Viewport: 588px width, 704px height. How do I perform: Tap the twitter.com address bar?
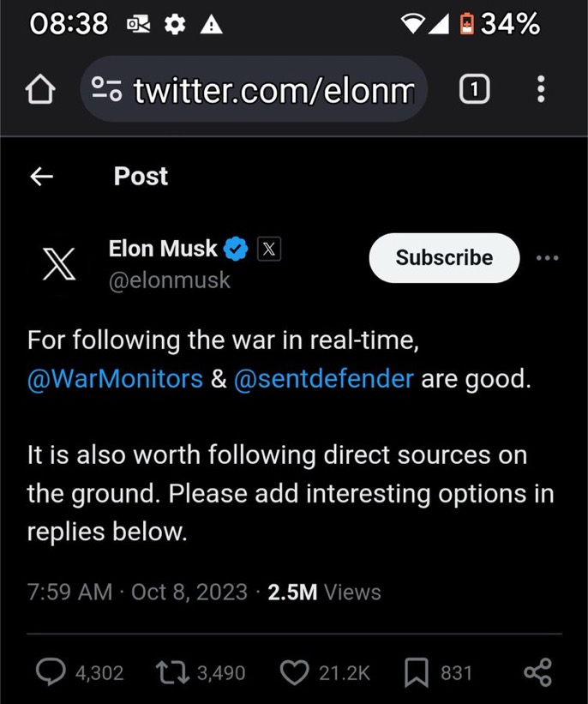[x=274, y=90]
